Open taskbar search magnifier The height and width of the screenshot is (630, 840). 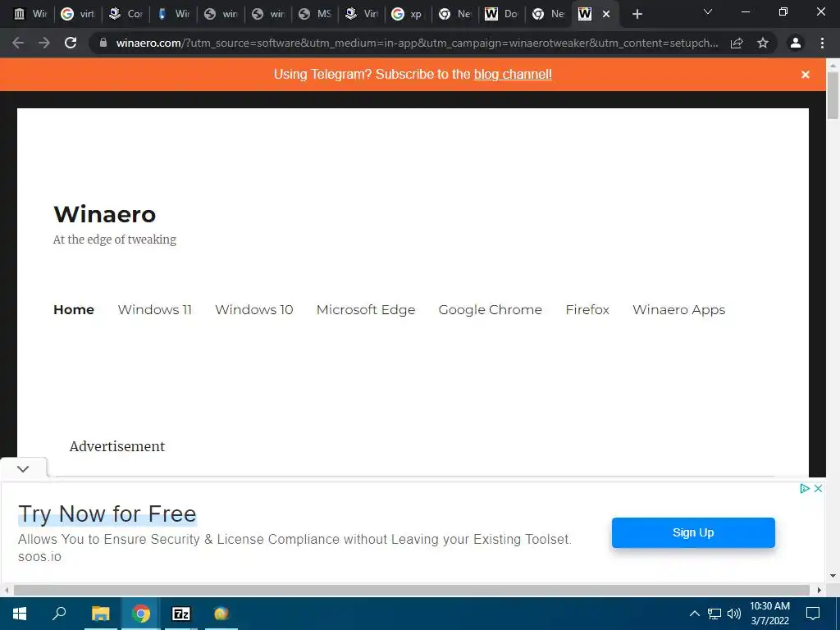coord(59,614)
